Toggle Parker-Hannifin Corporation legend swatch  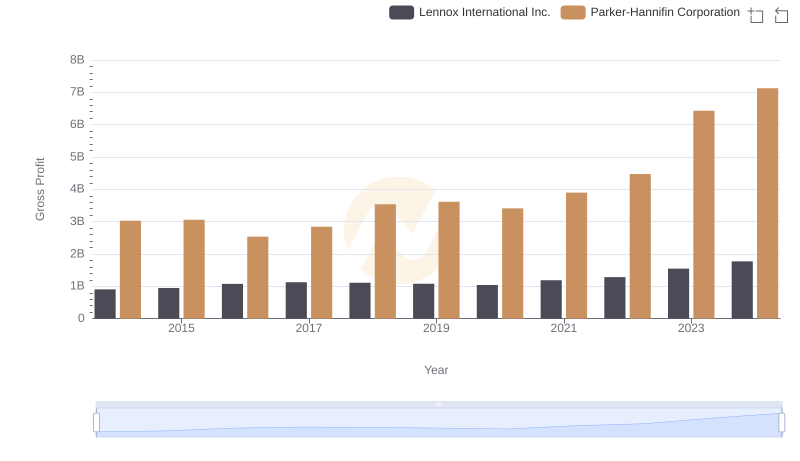pos(572,12)
